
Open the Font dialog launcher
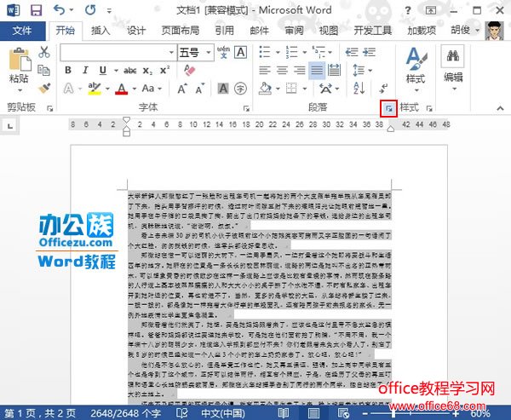click(247, 108)
